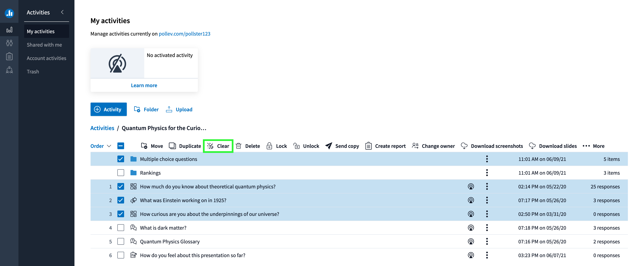Uncheck the Multiple choice questions folder checkbox
Image resolution: width=644 pixels, height=266 pixels.
coord(121,159)
